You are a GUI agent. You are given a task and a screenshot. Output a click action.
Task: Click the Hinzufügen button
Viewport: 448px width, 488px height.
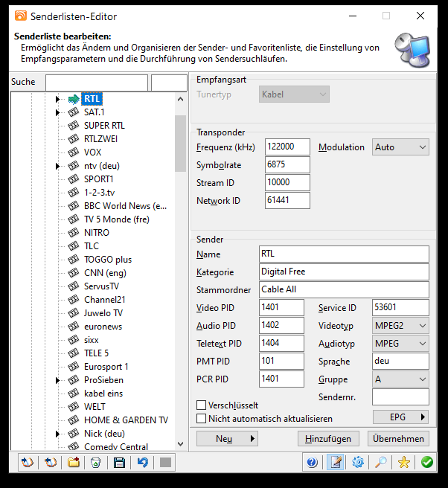tap(328, 439)
